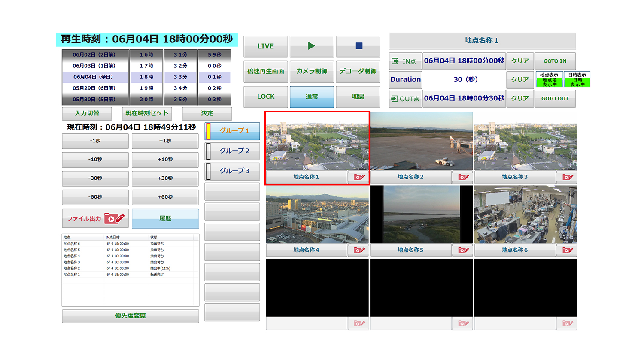This screenshot has height=362, width=644.
Task: Choose hour １７時 in time picker
Action: pos(146,66)
